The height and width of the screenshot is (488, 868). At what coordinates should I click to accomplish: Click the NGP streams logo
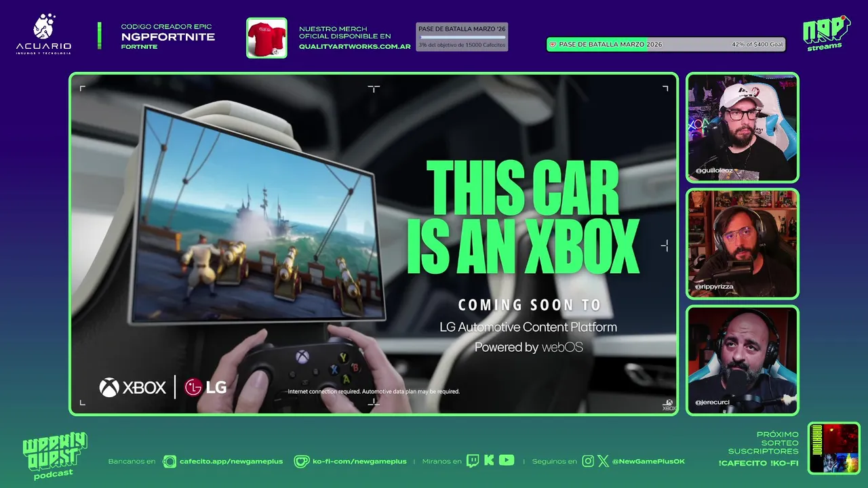pos(826,33)
